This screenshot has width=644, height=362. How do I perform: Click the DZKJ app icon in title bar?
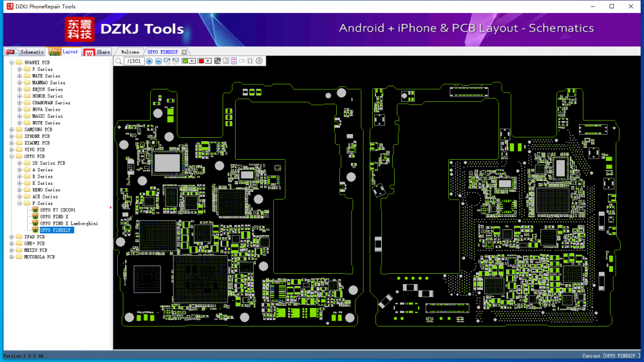pos(10,6)
